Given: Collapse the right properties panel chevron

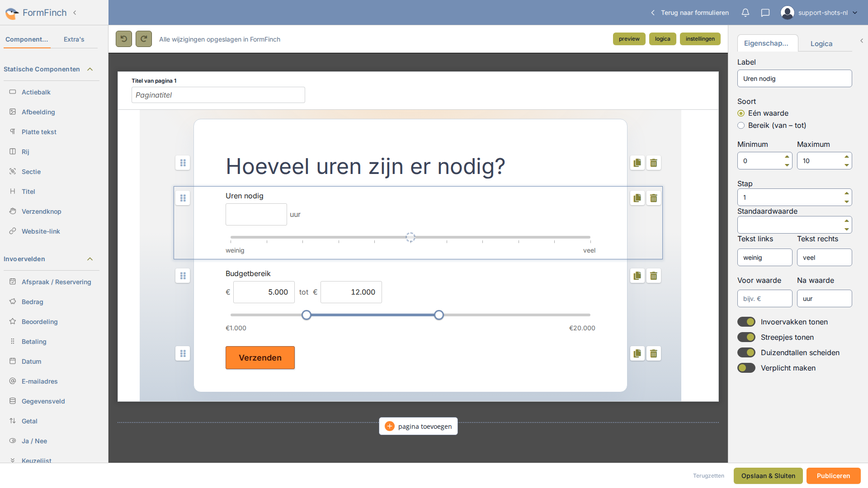Looking at the screenshot, I should (x=862, y=41).
